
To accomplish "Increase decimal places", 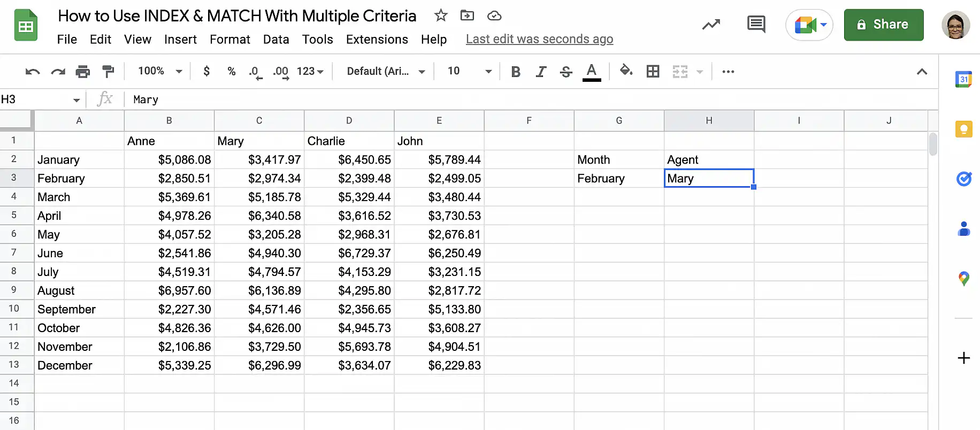I will pyautogui.click(x=281, y=72).
